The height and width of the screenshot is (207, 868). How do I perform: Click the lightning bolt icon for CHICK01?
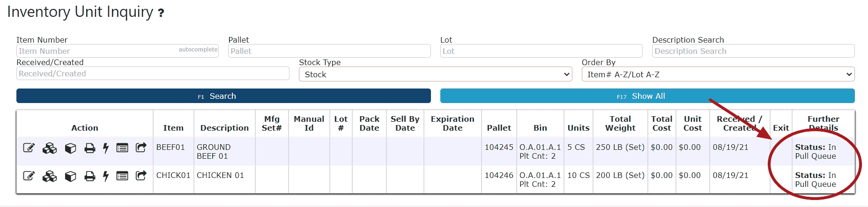106,177
